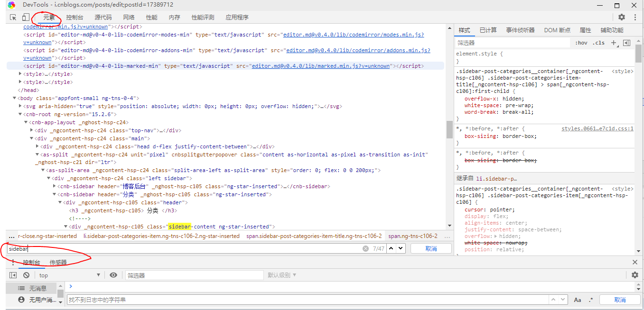Toggle the console sidebar icon
Viewport: 644px width, 310px height.
13,275
